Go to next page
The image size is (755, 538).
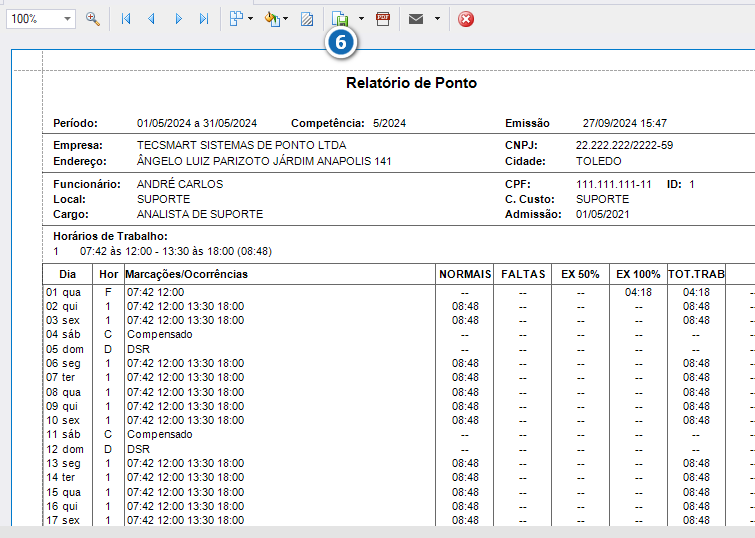(179, 19)
